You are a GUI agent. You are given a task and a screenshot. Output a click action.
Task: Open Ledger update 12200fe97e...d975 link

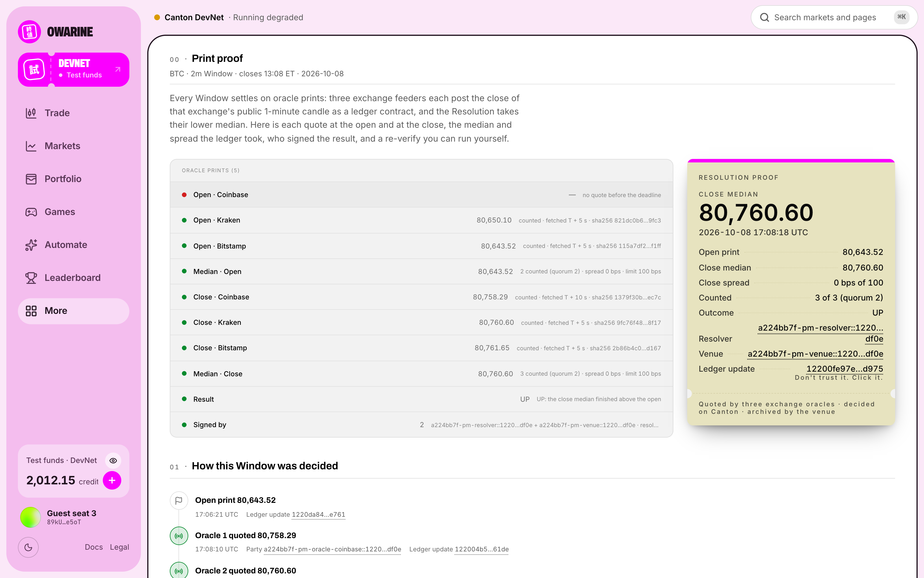845,369
